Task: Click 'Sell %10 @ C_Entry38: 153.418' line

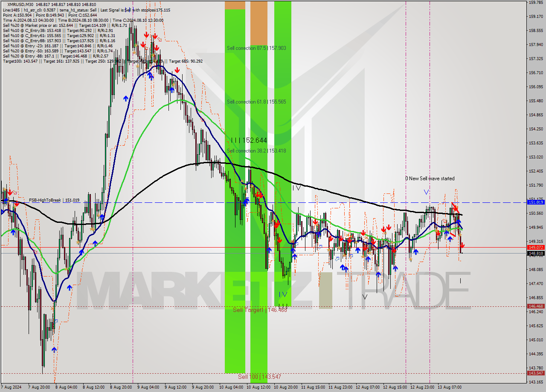Action: point(58,30)
